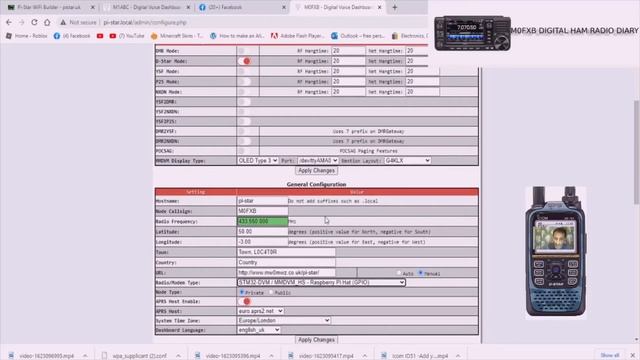Click Apply Changes under General Configuration

316,340
